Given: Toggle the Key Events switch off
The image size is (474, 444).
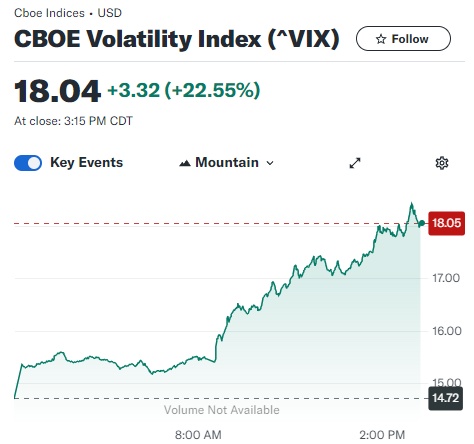Looking at the screenshot, I should [x=28, y=163].
